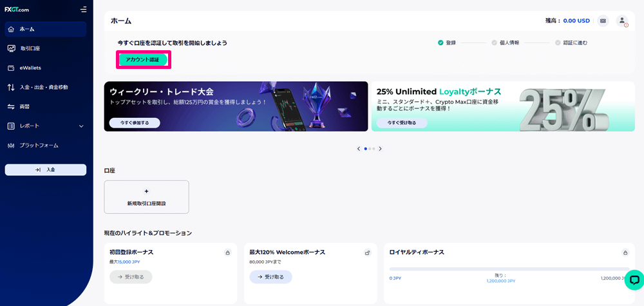Go to next banner slide arrow
The height and width of the screenshot is (306, 644).
coord(380,149)
